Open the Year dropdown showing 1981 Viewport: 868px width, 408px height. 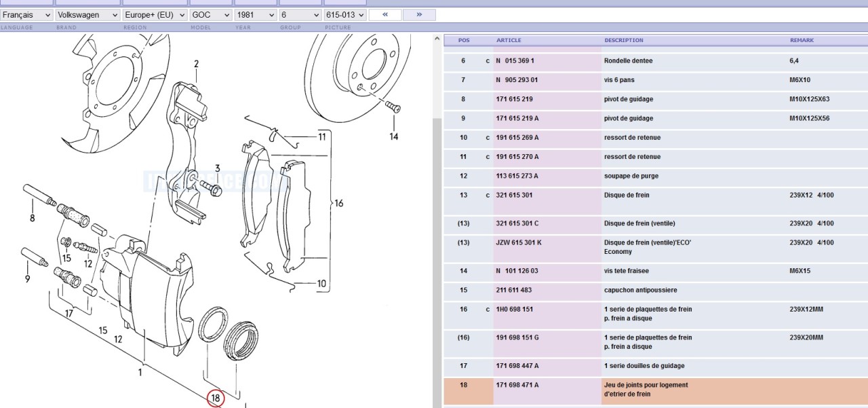coord(255,14)
